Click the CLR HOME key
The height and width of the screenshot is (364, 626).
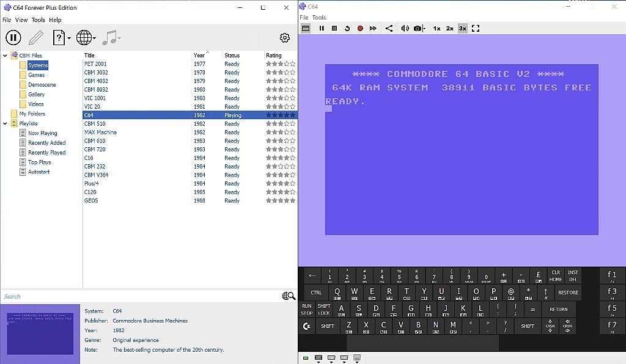[556, 275]
